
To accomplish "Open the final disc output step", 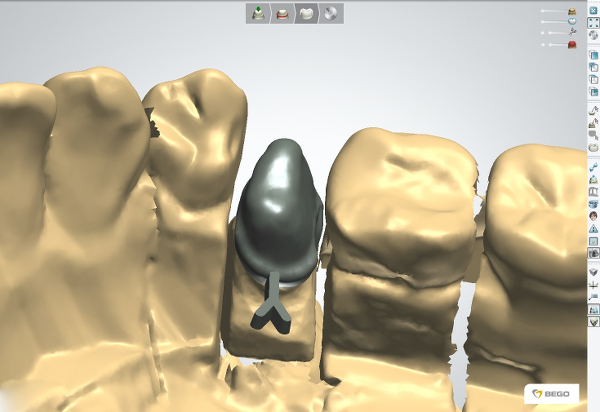I will tap(332, 13).
